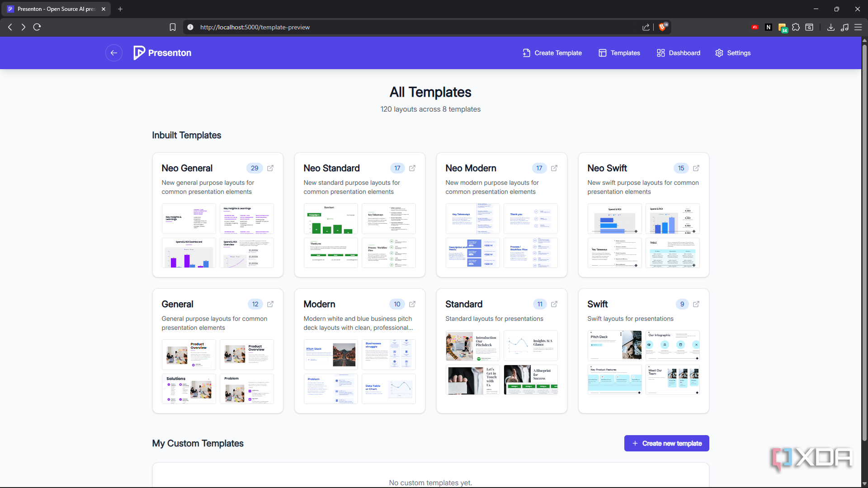Click Standard A Blueprint for Success thumbnail

tap(531, 380)
